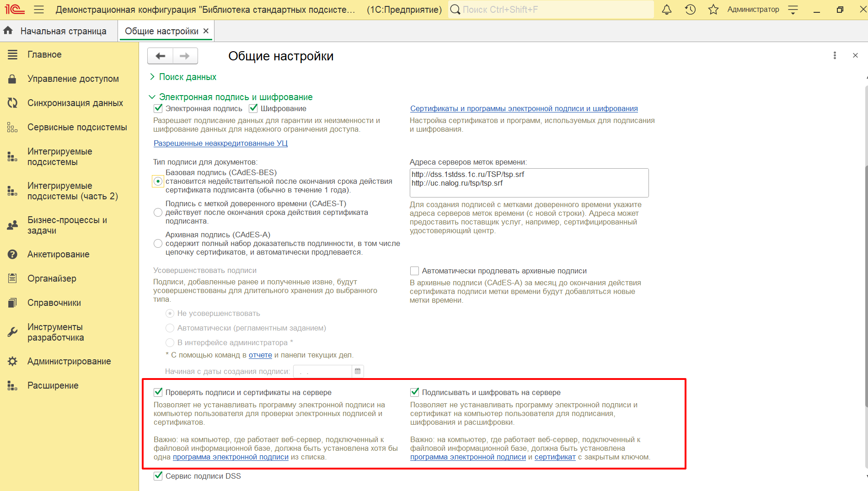Open the main hamburger menu
This screenshot has width=868, height=491.
click(x=39, y=10)
